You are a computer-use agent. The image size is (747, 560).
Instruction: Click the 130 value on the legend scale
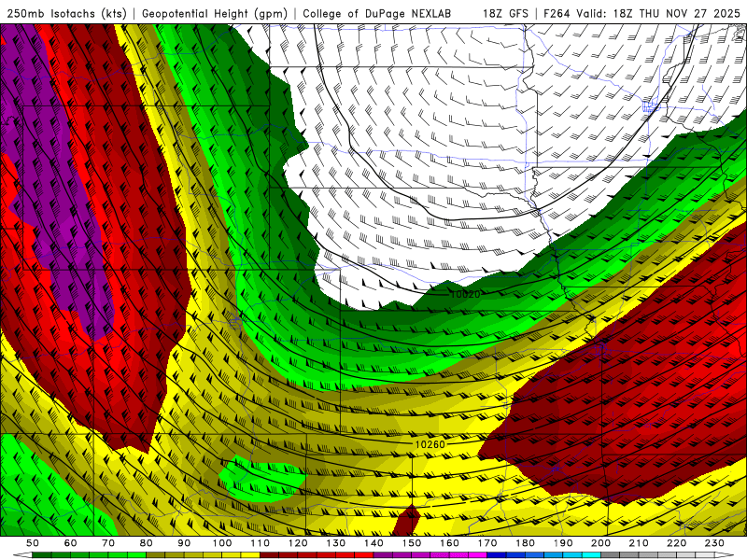(336, 543)
